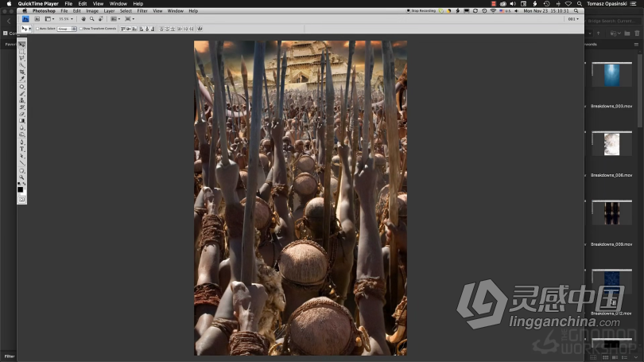The width and height of the screenshot is (644, 362).
Task: Select the Crop tool
Action: point(21,72)
